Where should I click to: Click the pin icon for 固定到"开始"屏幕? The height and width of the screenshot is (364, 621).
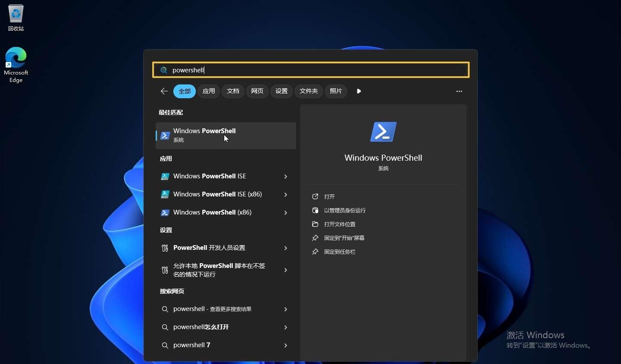[x=315, y=238]
